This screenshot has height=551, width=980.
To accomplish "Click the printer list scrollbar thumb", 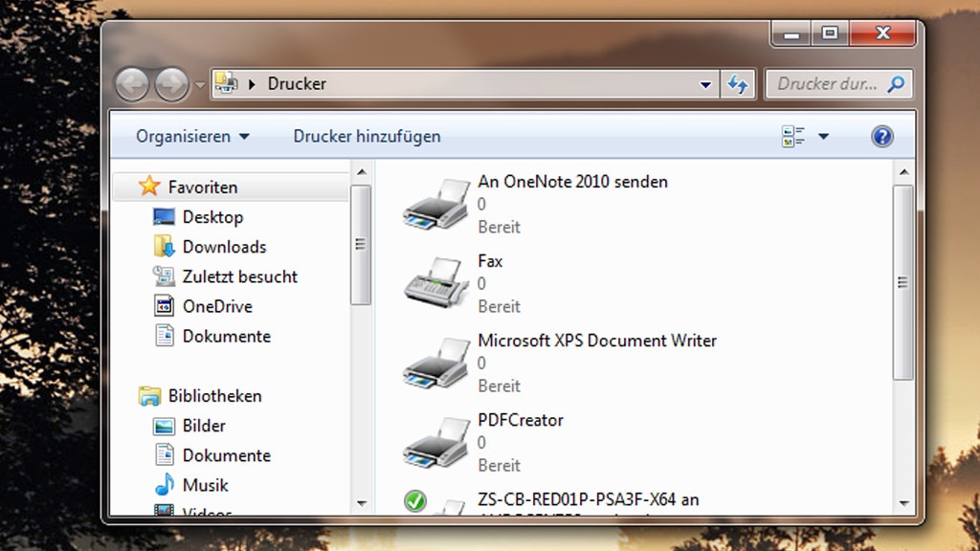I will click(x=903, y=282).
